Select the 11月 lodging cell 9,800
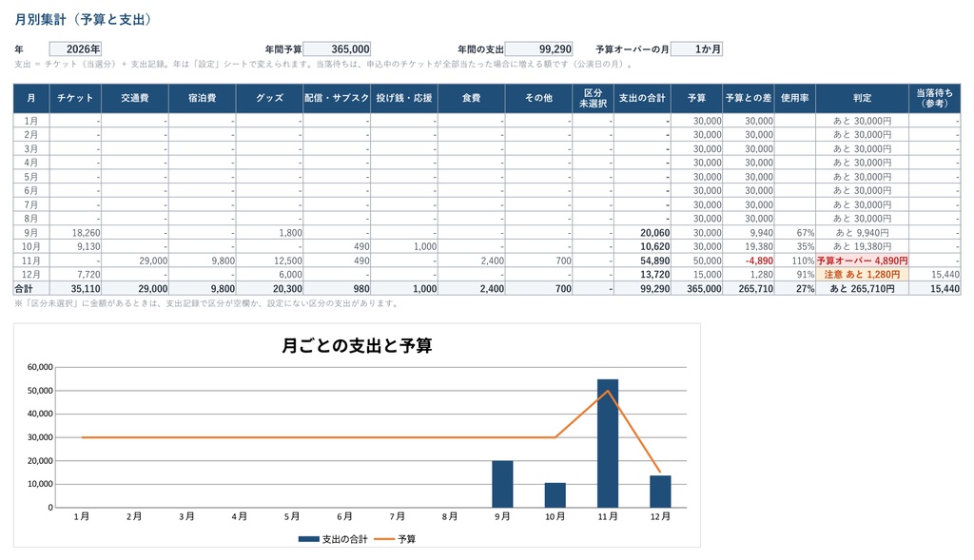The height and width of the screenshot is (560, 974). [202, 261]
